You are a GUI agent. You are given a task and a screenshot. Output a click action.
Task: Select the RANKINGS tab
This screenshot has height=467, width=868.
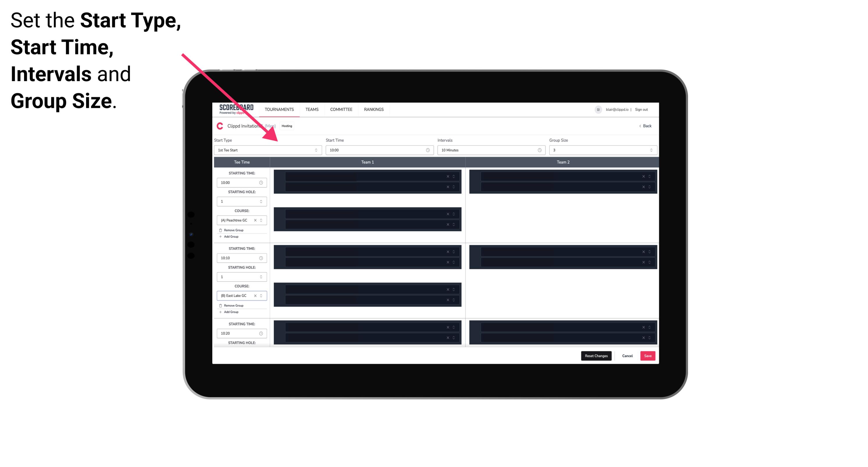point(374,109)
